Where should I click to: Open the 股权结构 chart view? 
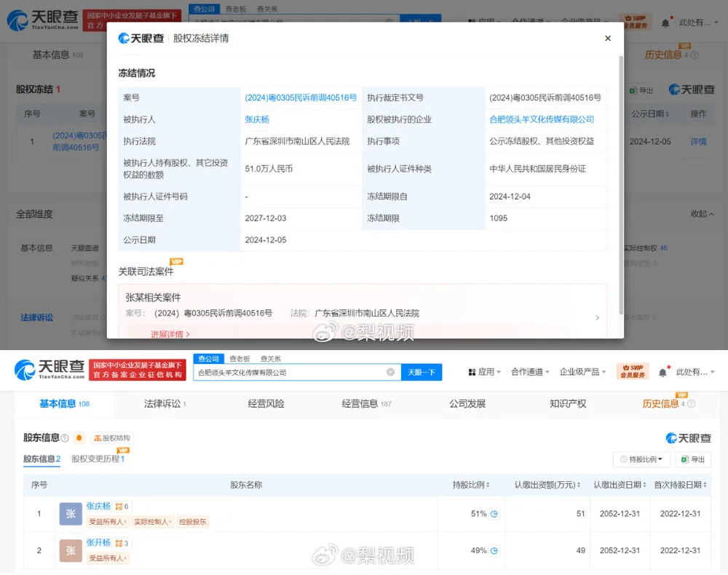(112, 438)
